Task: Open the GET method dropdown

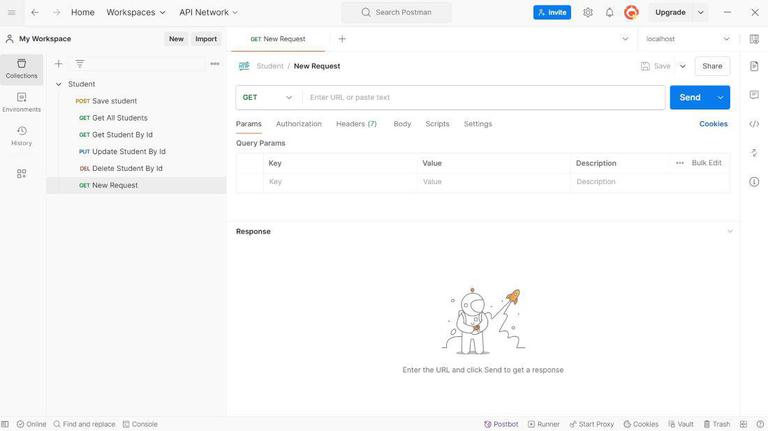Action: coord(268,97)
